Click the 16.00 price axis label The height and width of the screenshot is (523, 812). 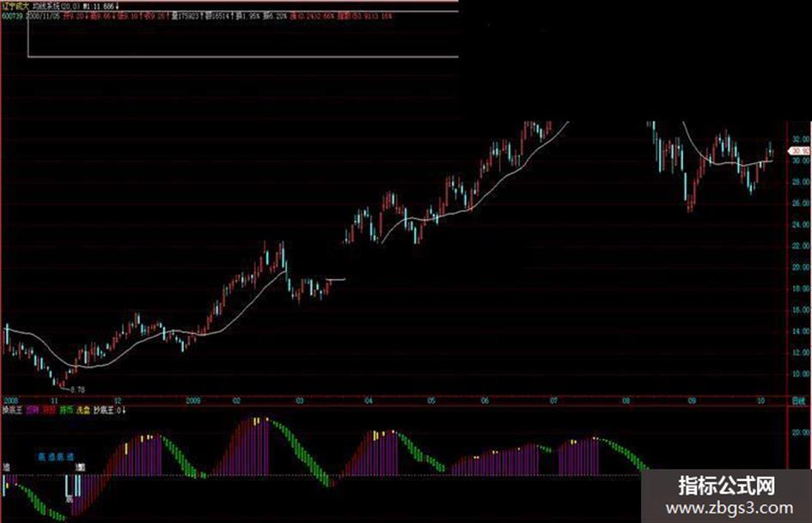point(800,310)
